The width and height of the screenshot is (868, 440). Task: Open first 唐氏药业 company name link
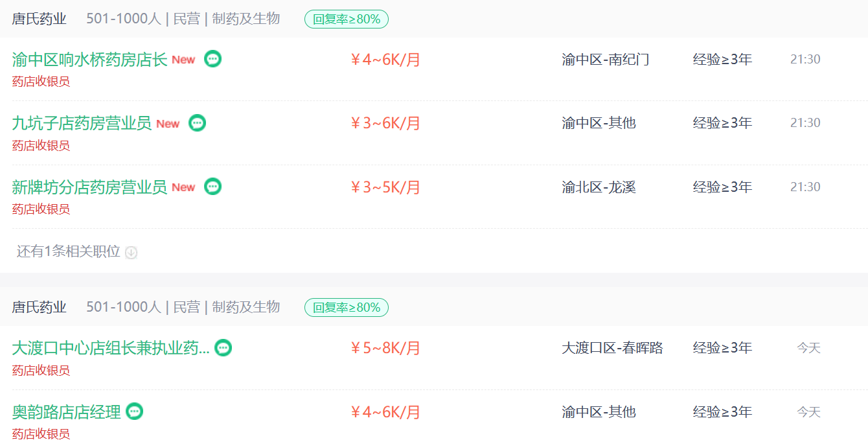coord(39,19)
